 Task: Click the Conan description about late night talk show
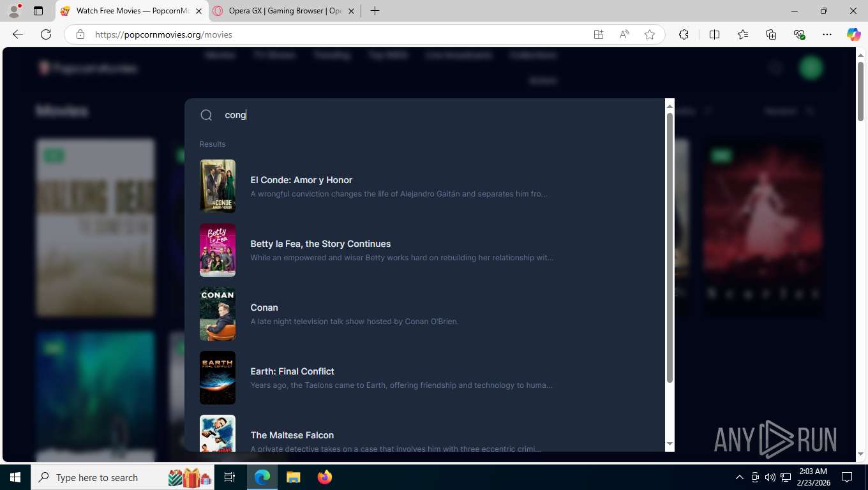coord(354,322)
